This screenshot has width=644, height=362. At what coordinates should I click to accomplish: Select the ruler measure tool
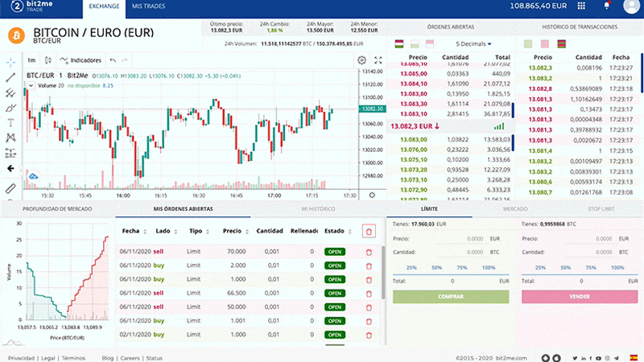click(x=10, y=188)
